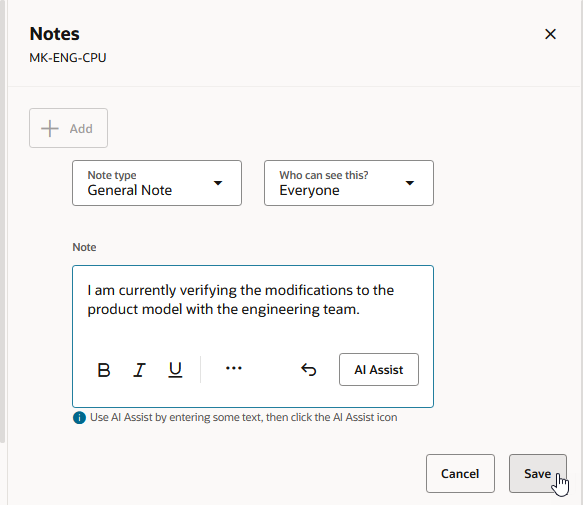Image resolution: width=583 pixels, height=505 pixels.
Task: Click the Add note button
Action: [x=68, y=128]
